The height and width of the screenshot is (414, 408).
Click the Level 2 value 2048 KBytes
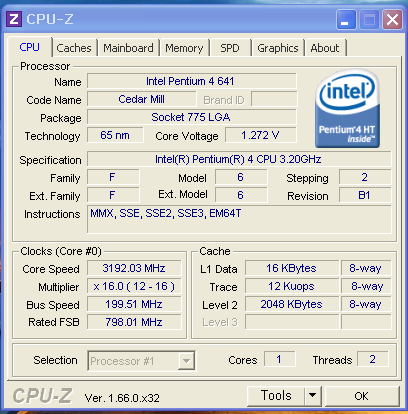coord(292,304)
